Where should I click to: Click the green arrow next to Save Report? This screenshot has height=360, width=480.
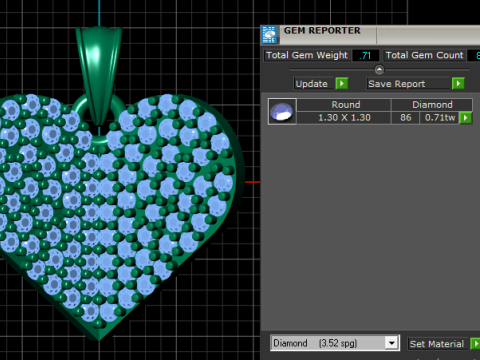pyautogui.click(x=458, y=83)
